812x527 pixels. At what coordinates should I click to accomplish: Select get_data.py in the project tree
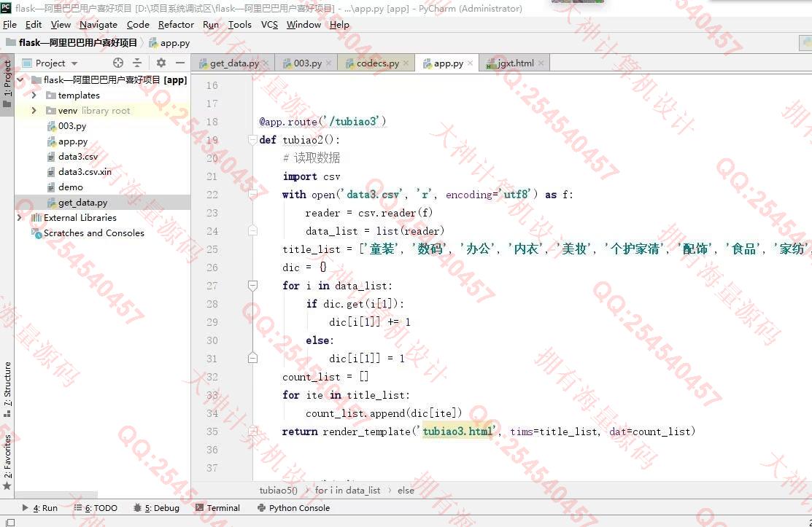pos(83,202)
